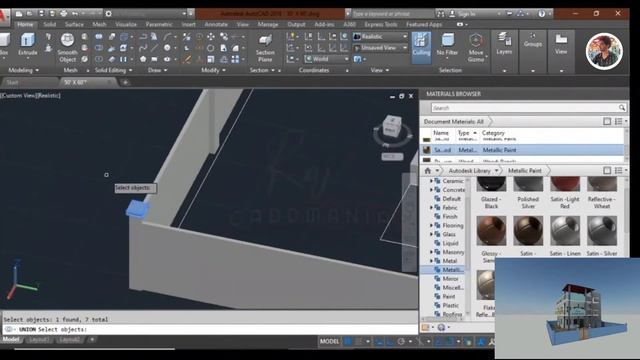Image resolution: width=640 pixels, height=360 pixels.
Task: Click the Undo arrow in quick access toolbar
Action: pos(75,13)
